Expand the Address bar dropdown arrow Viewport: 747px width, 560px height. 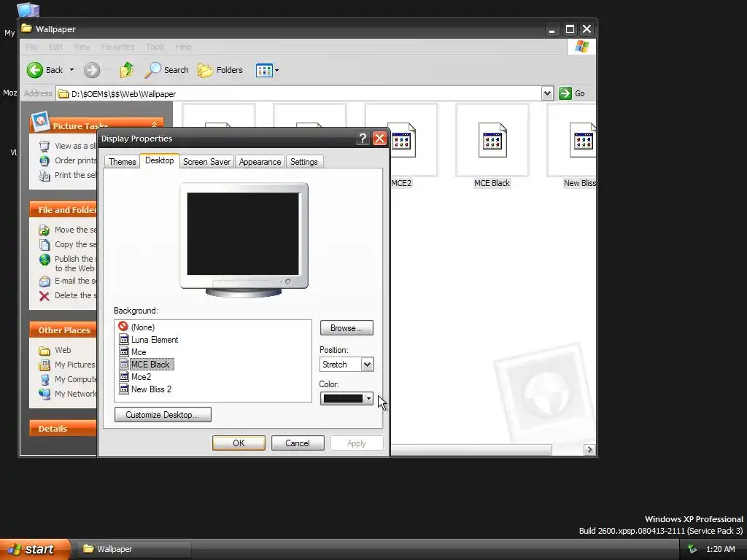click(x=547, y=93)
